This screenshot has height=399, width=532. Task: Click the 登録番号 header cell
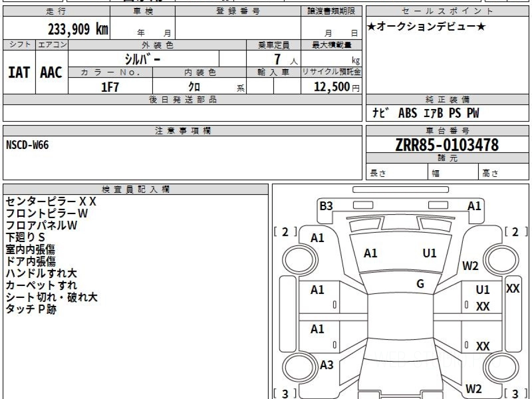pos(238,12)
